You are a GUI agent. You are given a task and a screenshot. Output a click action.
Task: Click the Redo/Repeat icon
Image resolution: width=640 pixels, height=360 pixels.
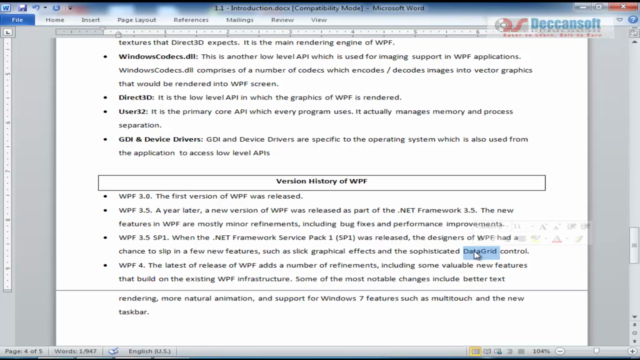(56, 8)
